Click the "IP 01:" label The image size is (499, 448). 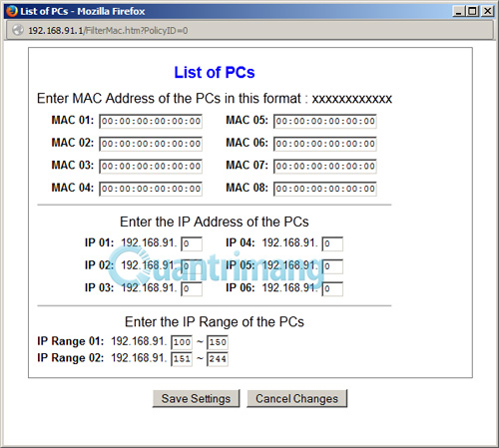(99, 242)
